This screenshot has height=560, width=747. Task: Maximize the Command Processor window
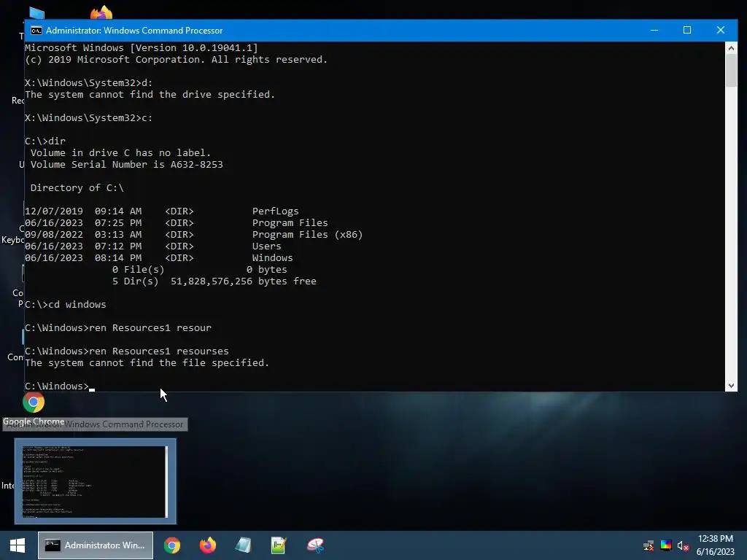click(687, 30)
